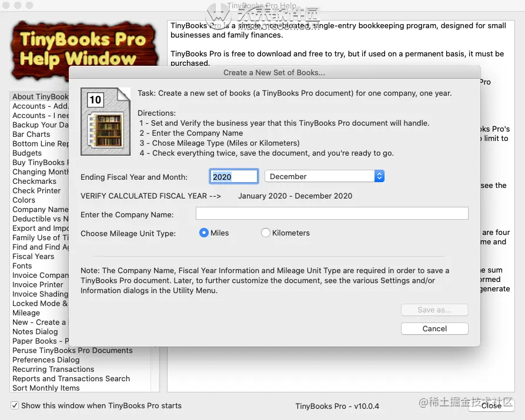Select Budgets in help topic list

coord(27,153)
